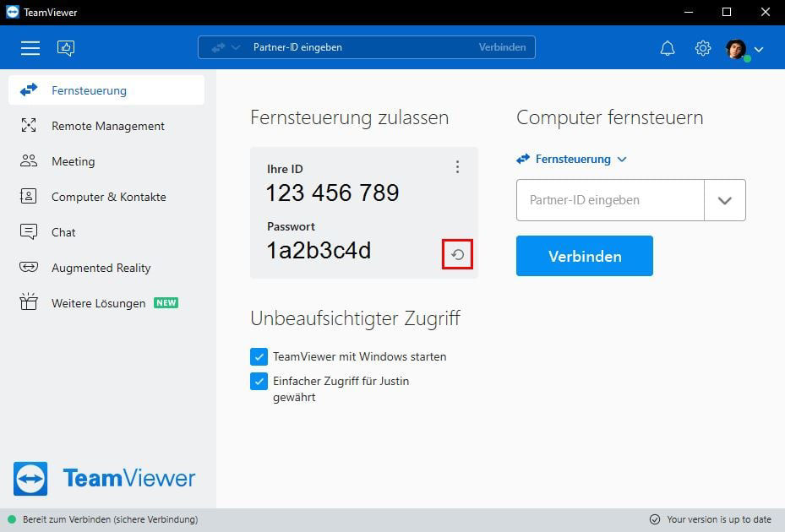This screenshot has height=532, width=785.
Task: Open the three-dot menu on the ID card
Action: [457, 167]
